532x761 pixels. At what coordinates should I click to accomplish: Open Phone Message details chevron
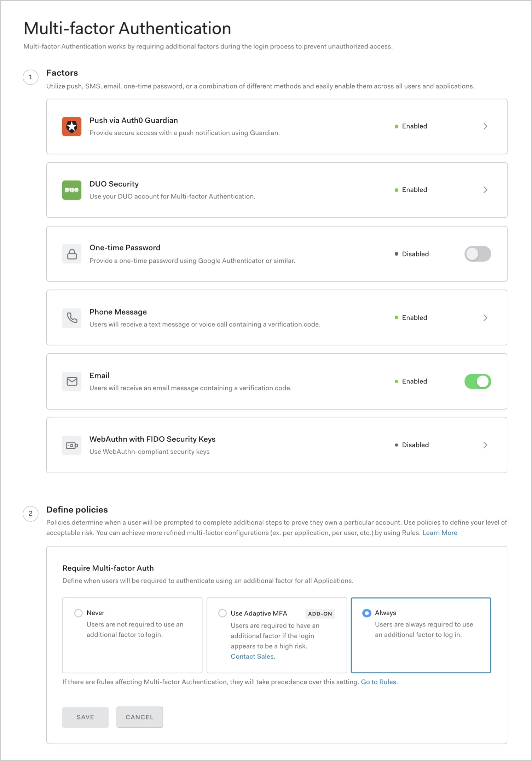click(x=485, y=318)
